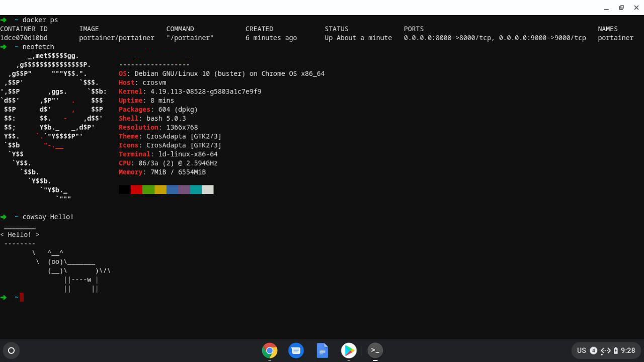
Task: Click container ID 1dce070d10bd
Action: pyautogui.click(x=24, y=38)
